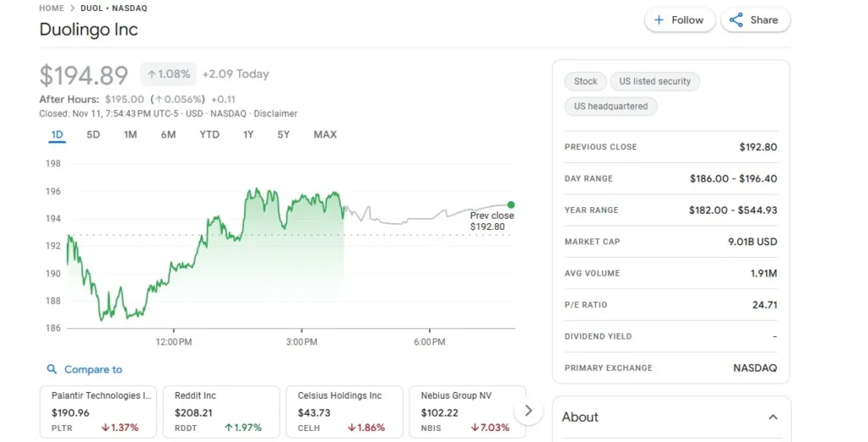This screenshot has height=442, width=868.
Task: Click the green price marker dot
Action: [511, 204]
